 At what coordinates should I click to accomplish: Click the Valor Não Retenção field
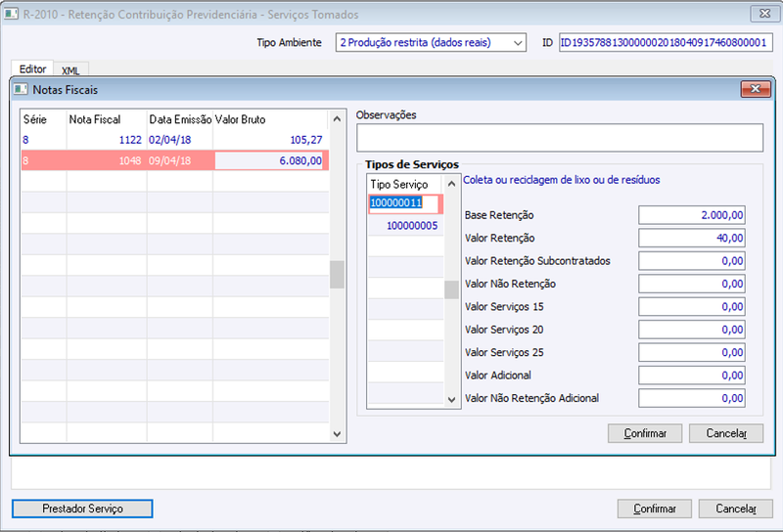coord(692,284)
